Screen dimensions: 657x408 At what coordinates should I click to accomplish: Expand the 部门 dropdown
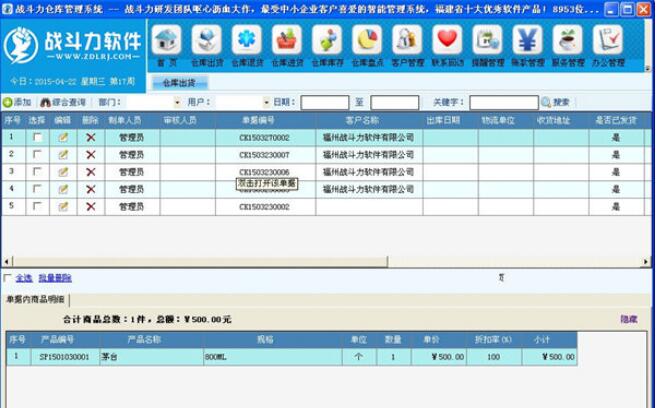pyautogui.click(x=177, y=102)
